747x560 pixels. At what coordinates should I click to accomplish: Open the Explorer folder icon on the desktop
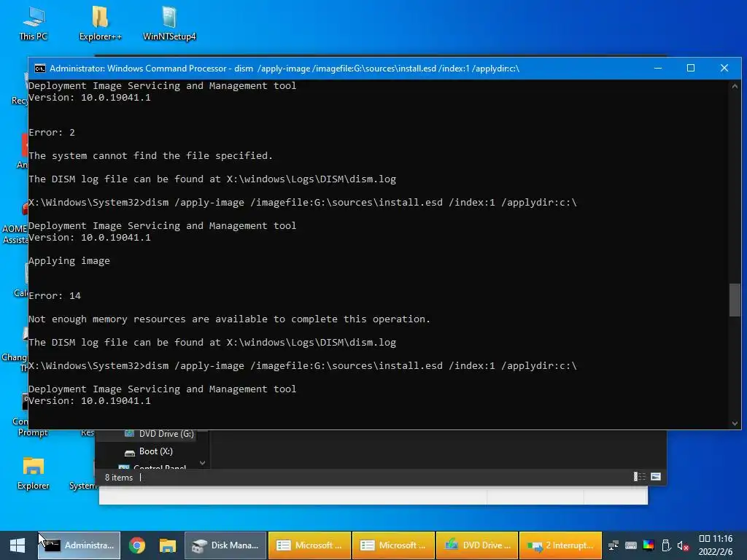click(x=34, y=473)
